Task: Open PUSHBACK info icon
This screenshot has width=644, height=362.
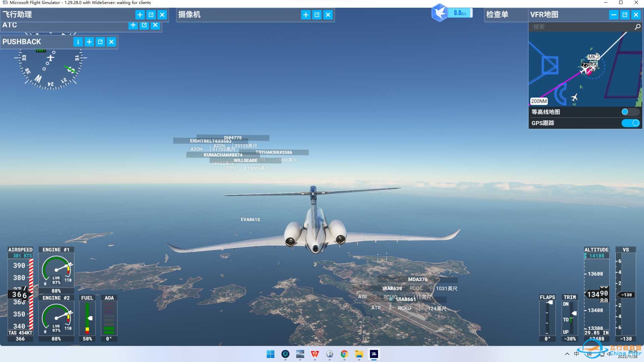Action: [78, 42]
